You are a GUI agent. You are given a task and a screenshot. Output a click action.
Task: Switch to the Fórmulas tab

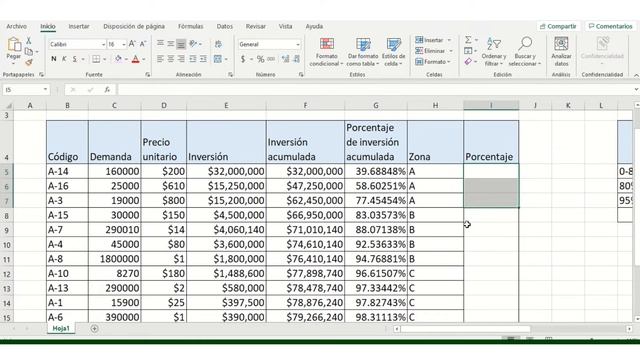[x=191, y=26]
